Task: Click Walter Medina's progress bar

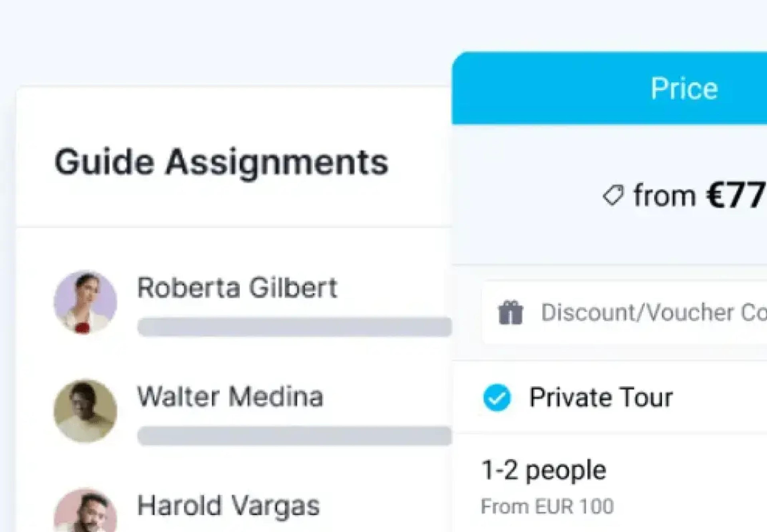Action: [294, 436]
